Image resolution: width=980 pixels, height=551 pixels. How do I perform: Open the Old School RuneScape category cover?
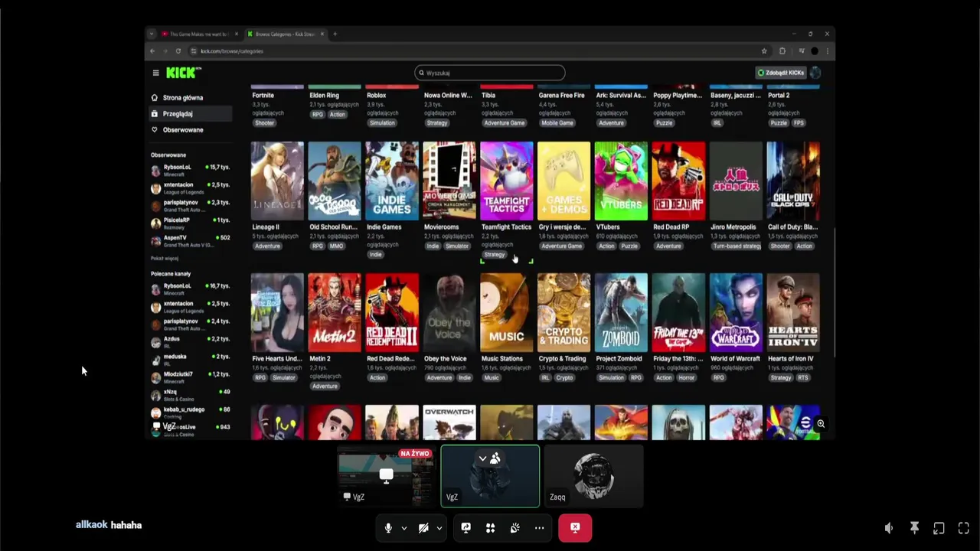(x=335, y=181)
